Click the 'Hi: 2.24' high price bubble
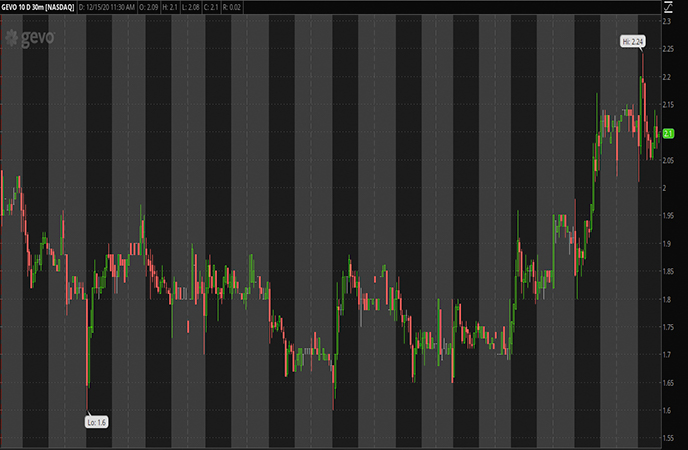The height and width of the screenshot is (450, 688). [x=633, y=41]
